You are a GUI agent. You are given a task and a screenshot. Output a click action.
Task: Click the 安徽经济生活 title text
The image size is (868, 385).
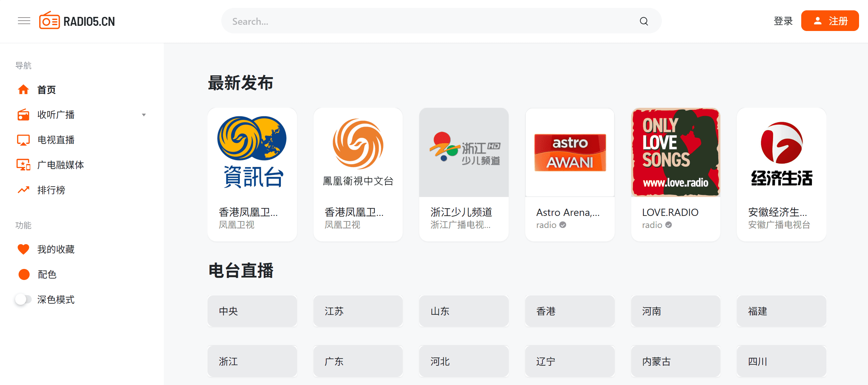pos(777,212)
